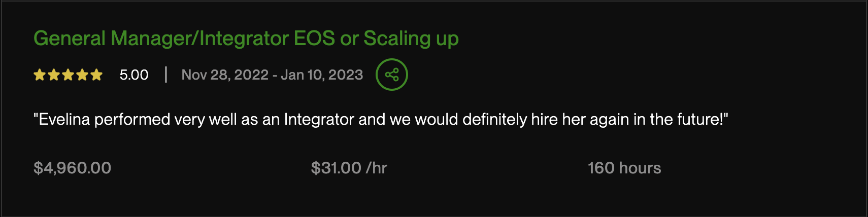Click the Jan 10, 2023 end date
868x217 pixels.
322,75
